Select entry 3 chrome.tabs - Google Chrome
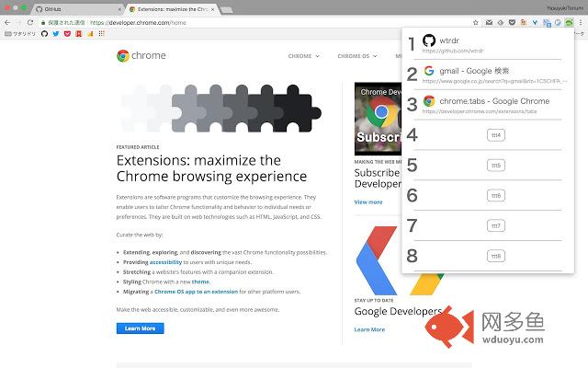The height and width of the screenshot is (368, 588). (488, 105)
